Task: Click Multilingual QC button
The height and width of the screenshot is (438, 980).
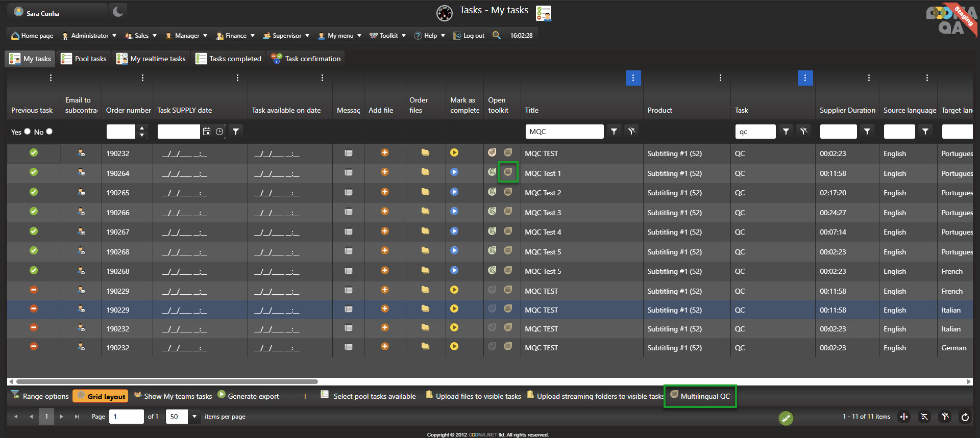Action: pos(700,396)
